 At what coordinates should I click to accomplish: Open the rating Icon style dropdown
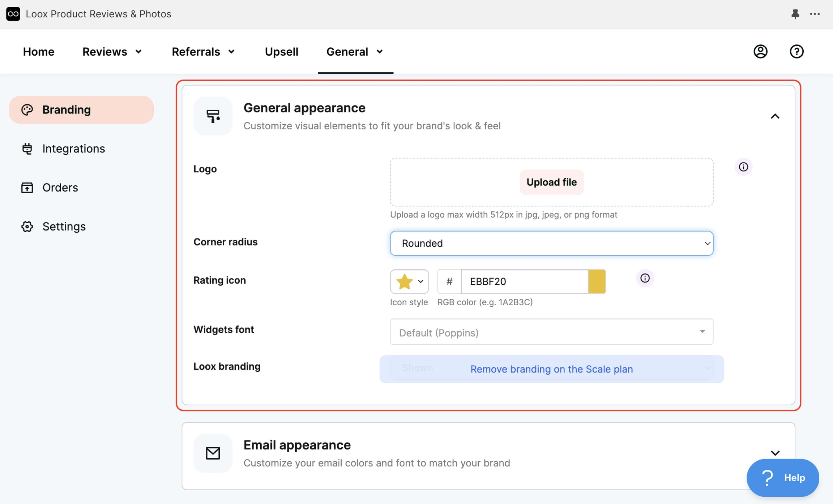[409, 281]
